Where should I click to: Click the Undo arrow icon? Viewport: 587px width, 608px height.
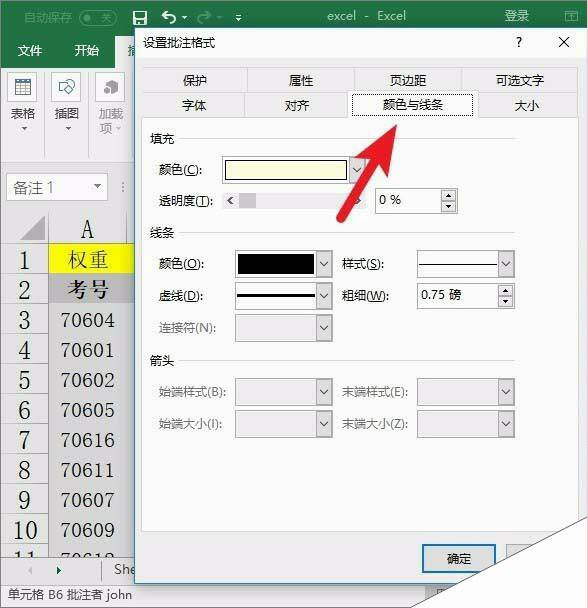(x=169, y=17)
